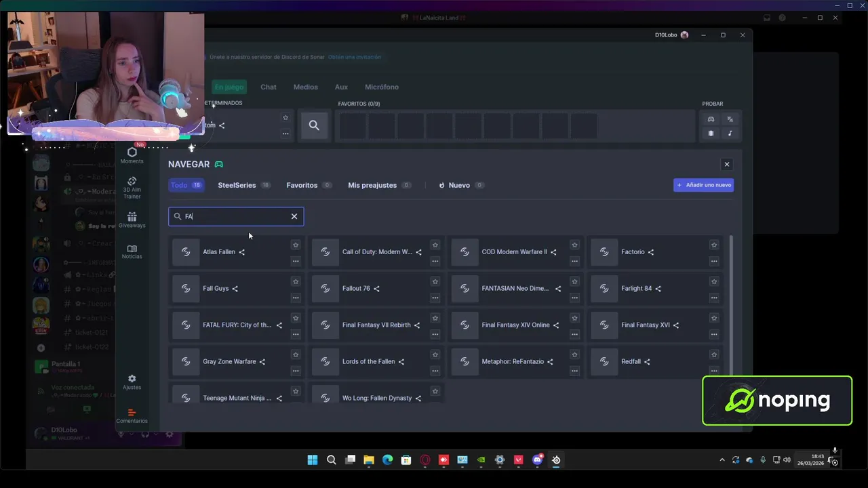Click the magnifier search button beside Favoritos

(314, 125)
